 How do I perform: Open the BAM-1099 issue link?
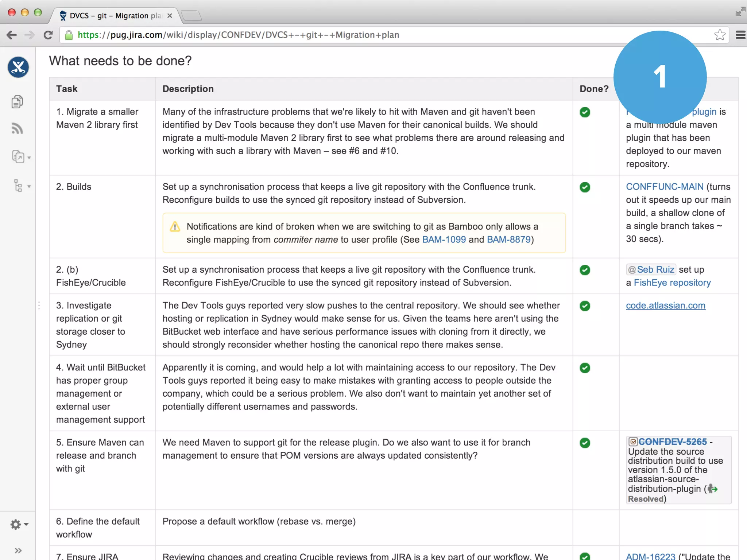coord(444,240)
